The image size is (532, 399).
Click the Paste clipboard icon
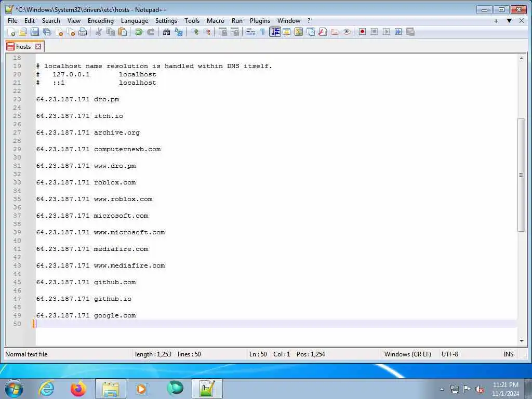coord(123,32)
